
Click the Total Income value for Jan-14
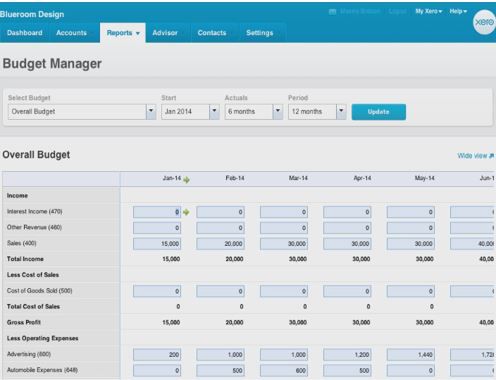click(171, 259)
